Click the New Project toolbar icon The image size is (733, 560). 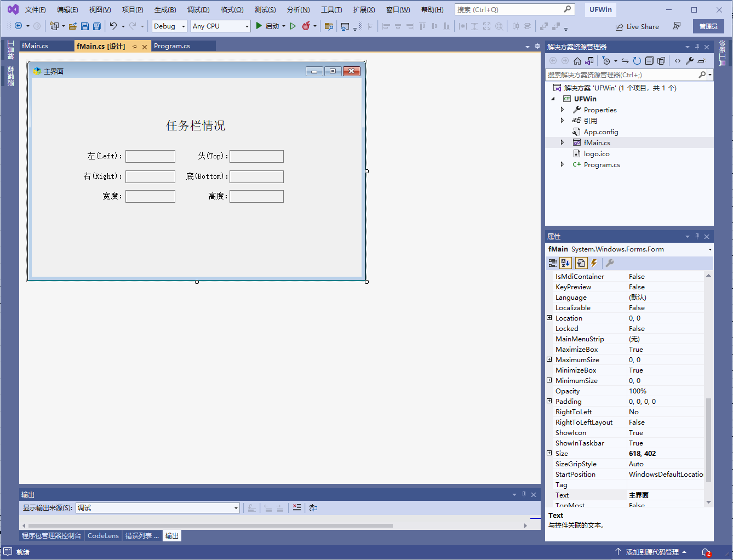click(54, 26)
